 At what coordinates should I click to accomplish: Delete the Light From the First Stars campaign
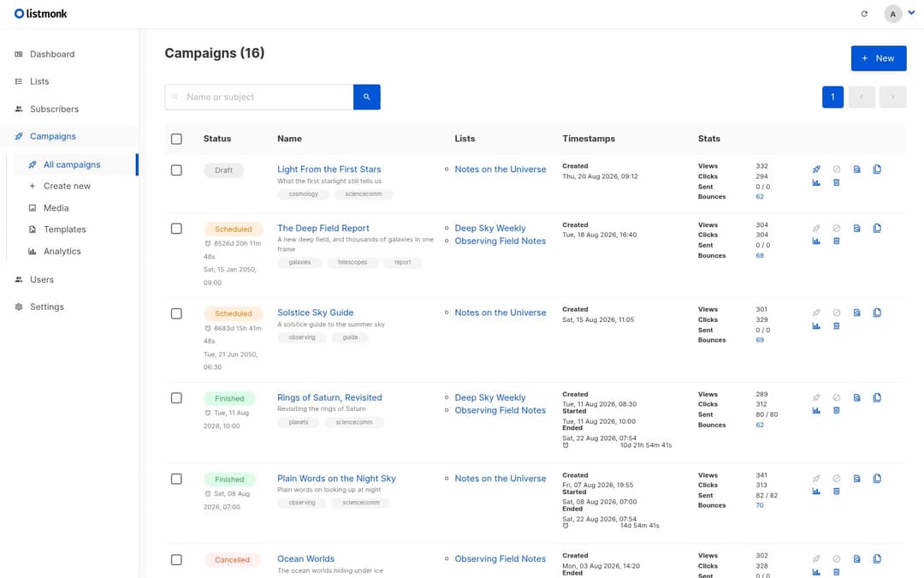836,183
